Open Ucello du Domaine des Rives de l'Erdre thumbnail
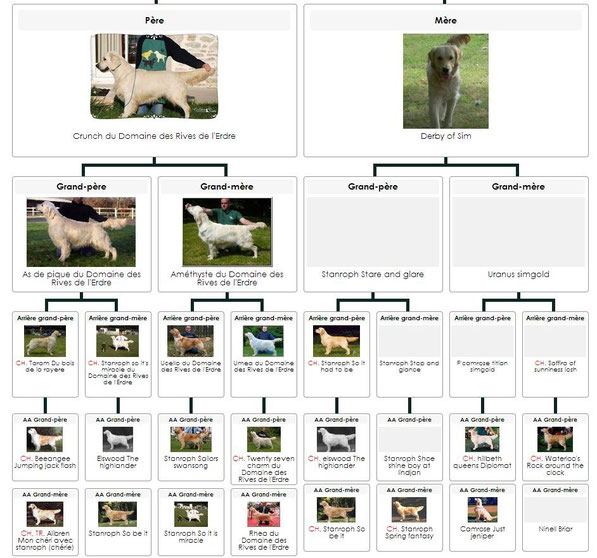597x558 pixels. 190,341
